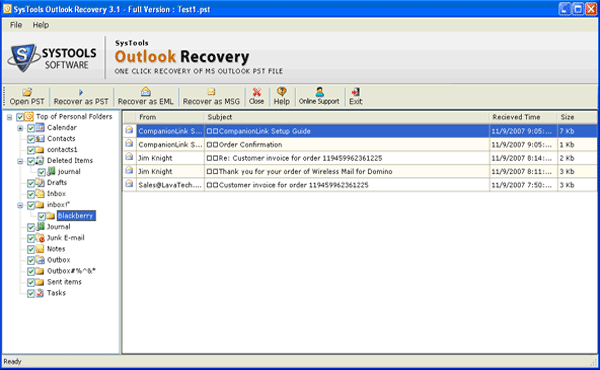Click the Drafts folder icon
The image size is (600, 370).
click(x=40, y=183)
